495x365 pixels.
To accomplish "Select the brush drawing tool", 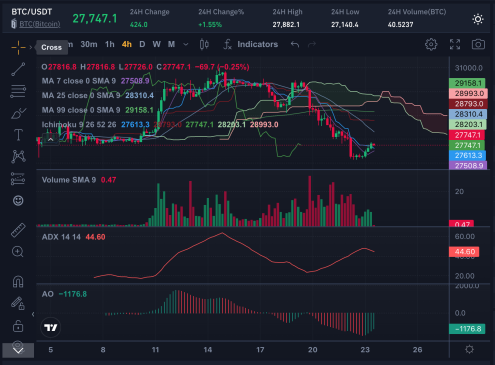I will point(18,113).
